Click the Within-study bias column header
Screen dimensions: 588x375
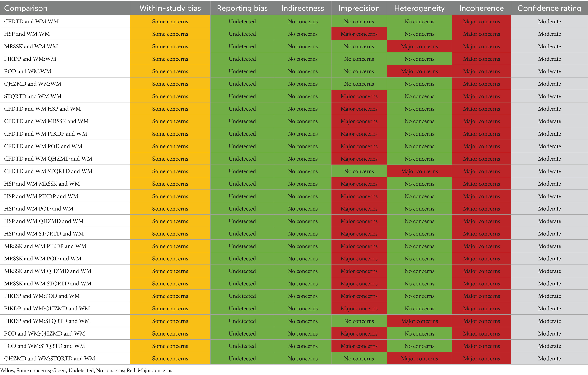click(170, 8)
